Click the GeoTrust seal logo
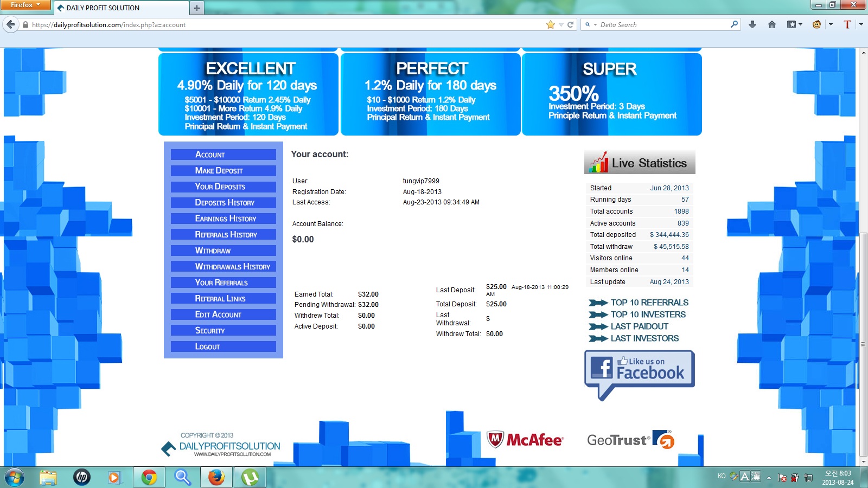This screenshot has width=868, height=488. (630, 440)
